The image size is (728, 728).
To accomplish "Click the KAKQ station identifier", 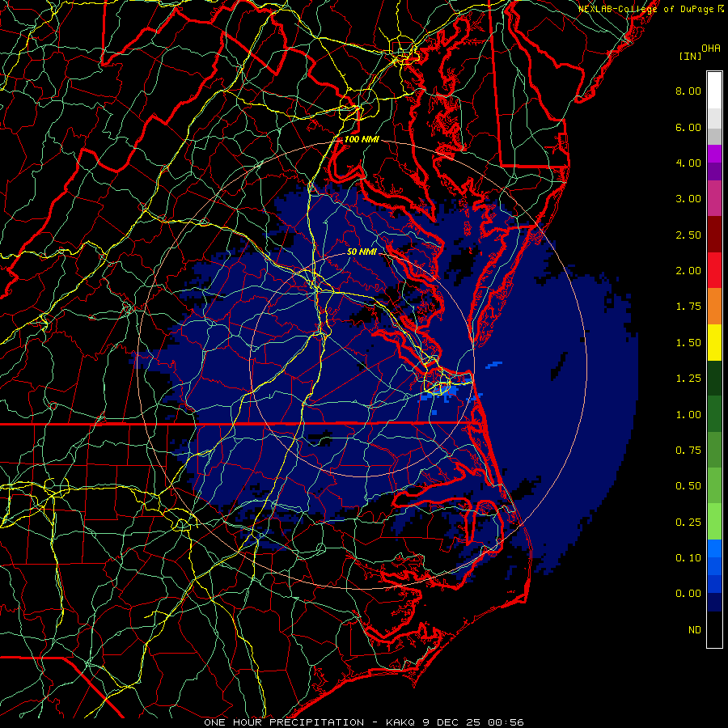I will click(401, 722).
